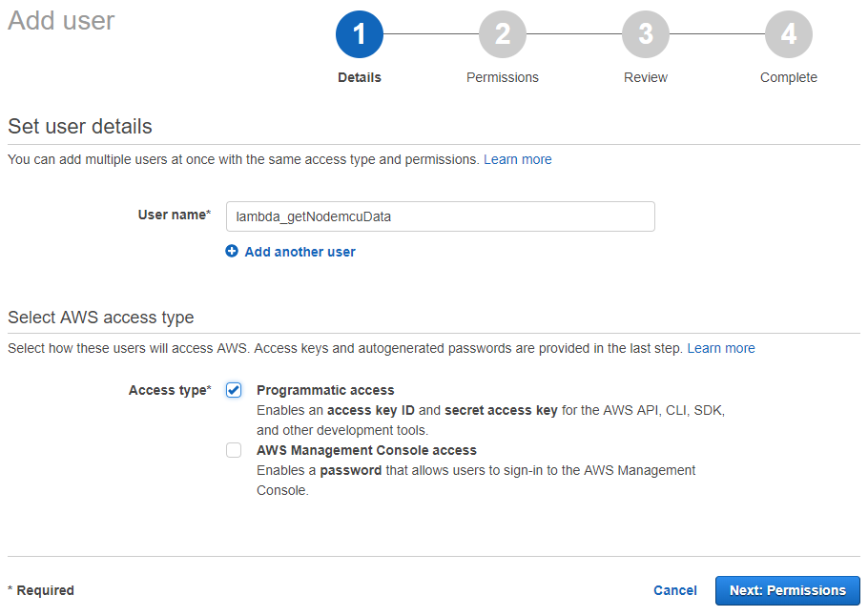Open Learn more link about multiple users

click(x=518, y=159)
